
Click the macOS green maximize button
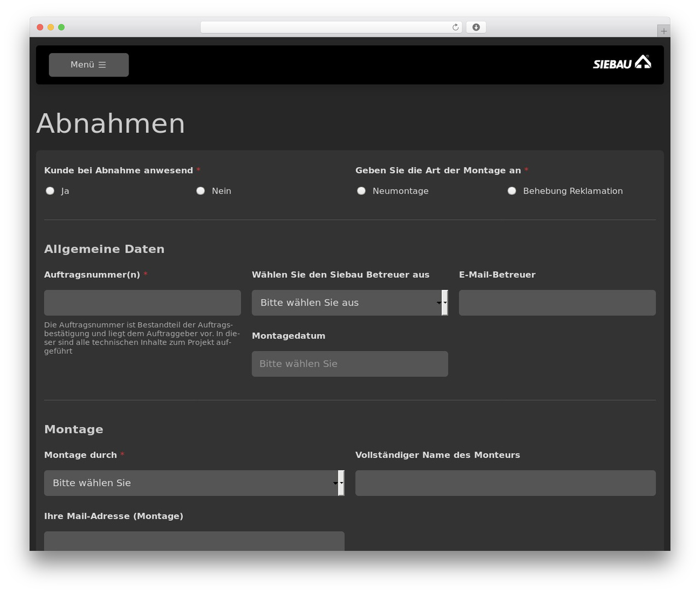(x=61, y=27)
